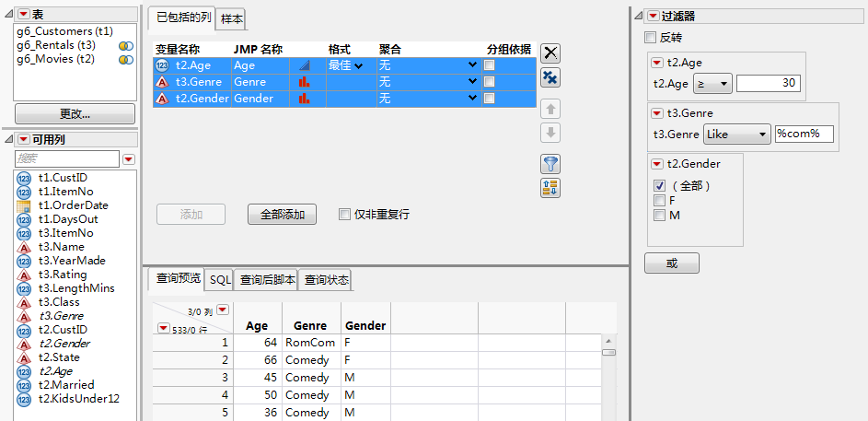Click the continuous modeling icon in t2.Age row
This screenshot has width=868, height=421.
(x=305, y=65)
